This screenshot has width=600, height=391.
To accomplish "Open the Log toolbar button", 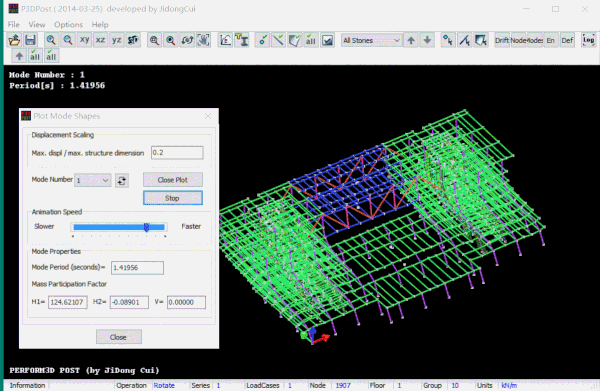I will 588,40.
